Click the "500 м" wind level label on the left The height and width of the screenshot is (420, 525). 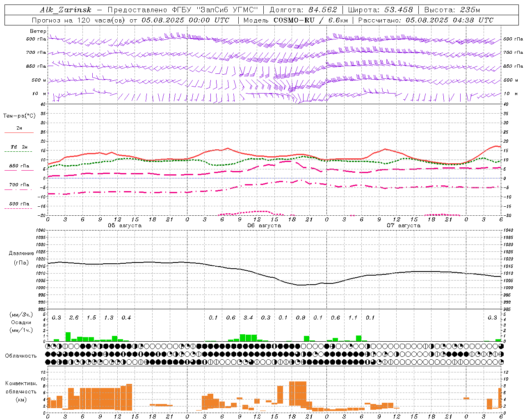tap(39, 80)
